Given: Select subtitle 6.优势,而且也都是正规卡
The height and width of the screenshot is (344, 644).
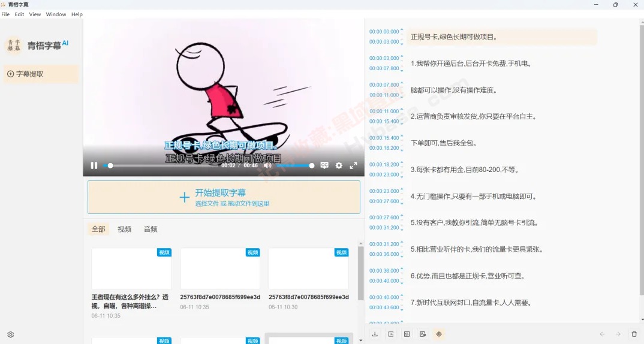Looking at the screenshot, I should point(468,276).
